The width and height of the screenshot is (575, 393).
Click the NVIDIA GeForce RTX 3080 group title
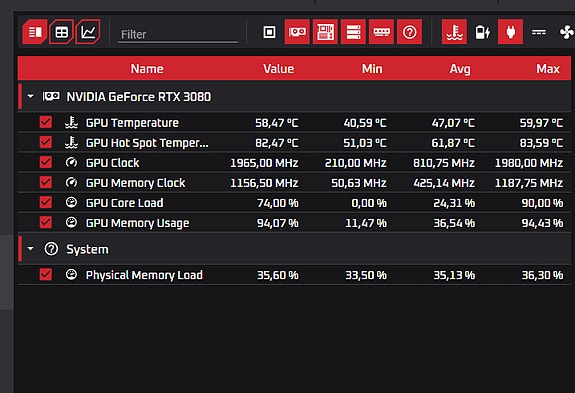[x=139, y=97]
